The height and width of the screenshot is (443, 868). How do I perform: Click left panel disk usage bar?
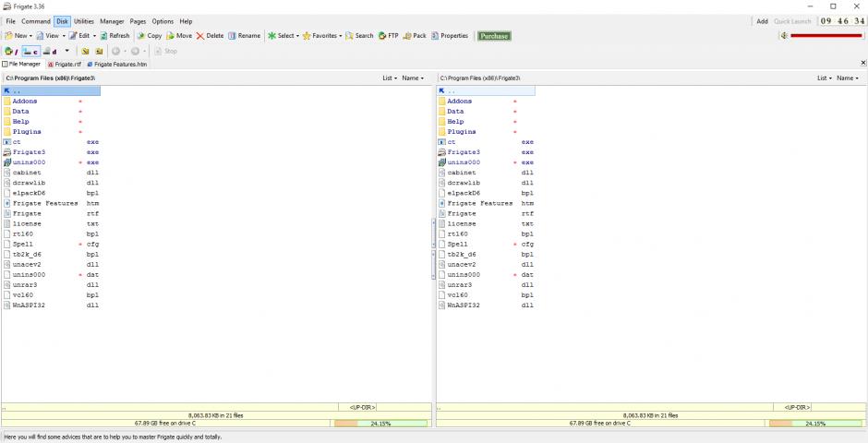(x=380, y=423)
